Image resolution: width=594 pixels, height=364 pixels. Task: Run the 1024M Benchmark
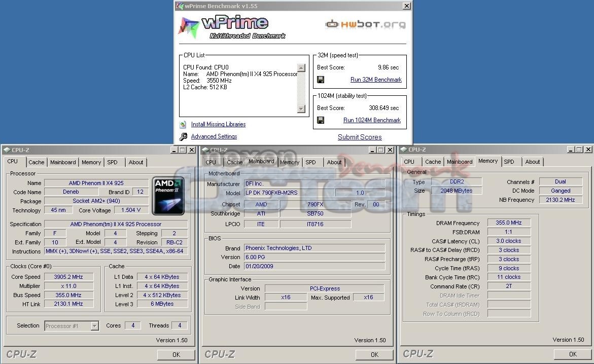(372, 120)
